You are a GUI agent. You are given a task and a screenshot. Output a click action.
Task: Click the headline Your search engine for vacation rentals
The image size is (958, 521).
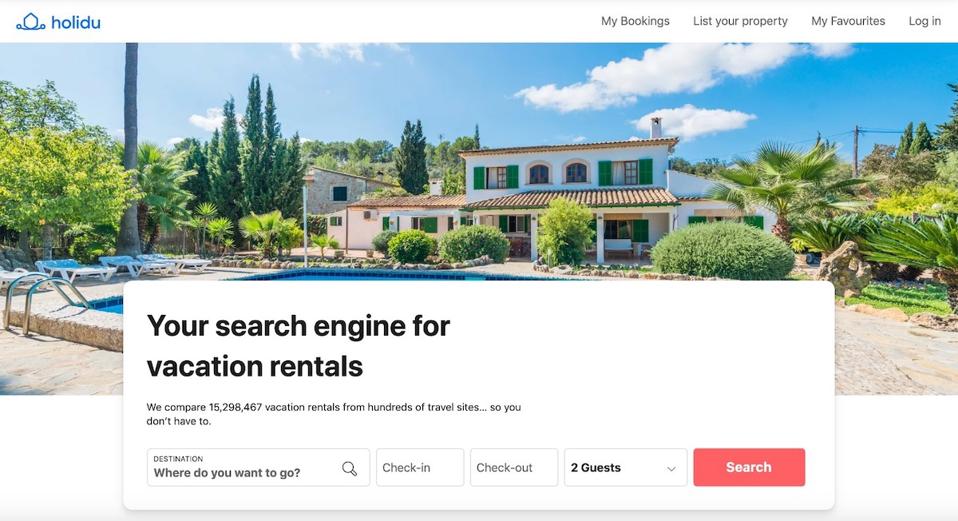pyautogui.click(x=298, y=346)
